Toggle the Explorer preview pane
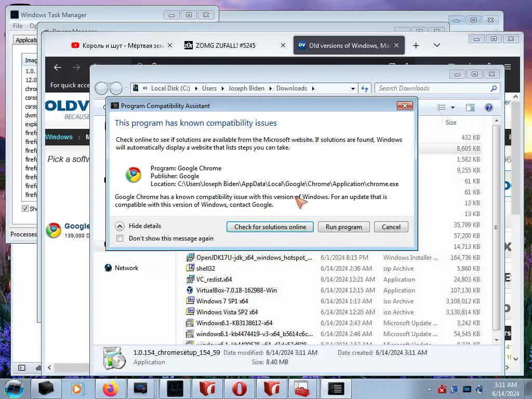532x399 pixels. [x=470, y=108]
